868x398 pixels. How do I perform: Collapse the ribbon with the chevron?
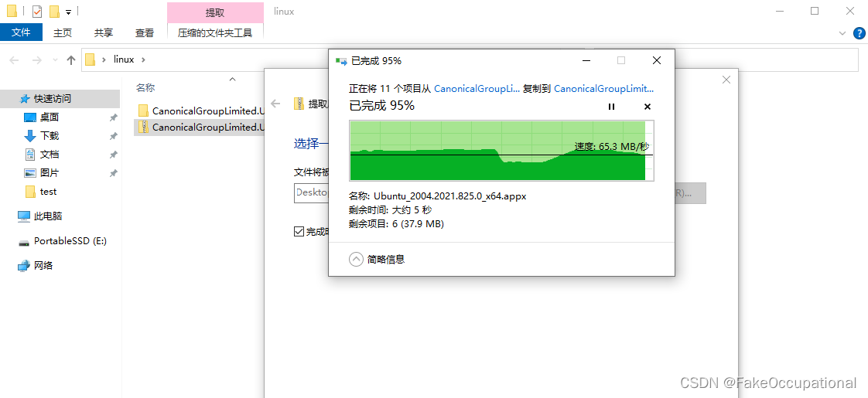pyautogui.click(x=843, y=33)
